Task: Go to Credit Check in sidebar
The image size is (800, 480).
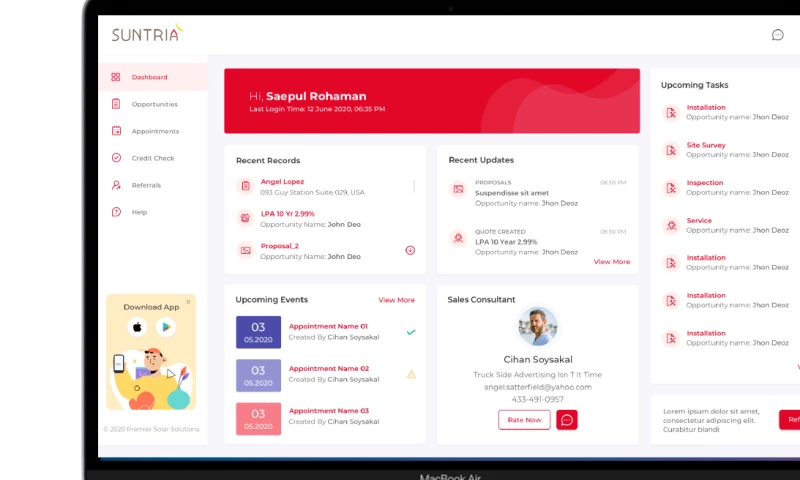Action: point(152,158)
